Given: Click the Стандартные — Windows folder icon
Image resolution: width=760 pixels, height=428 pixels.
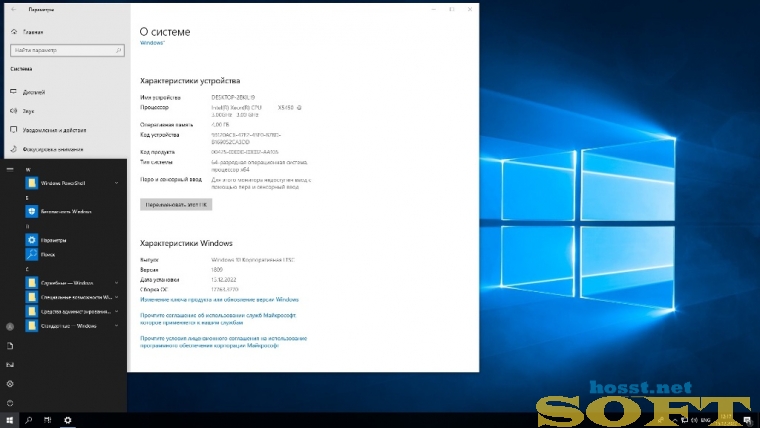Looking at the screenshot, I should (x=32, y=326).
